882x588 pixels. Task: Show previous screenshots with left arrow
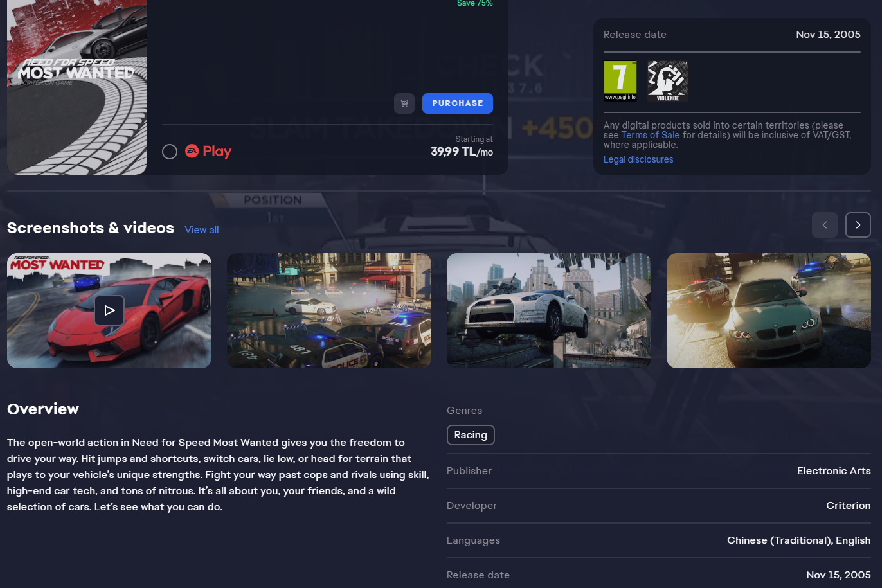point(825,225)
